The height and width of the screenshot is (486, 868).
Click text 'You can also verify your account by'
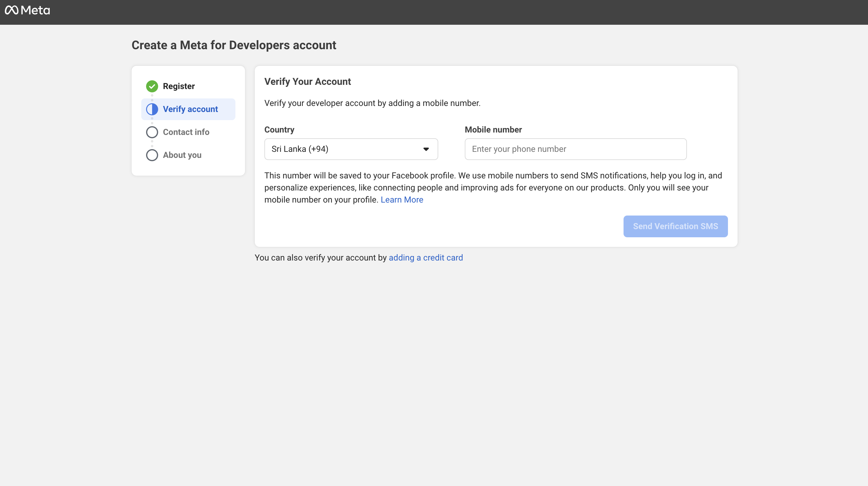click(321, 258)
